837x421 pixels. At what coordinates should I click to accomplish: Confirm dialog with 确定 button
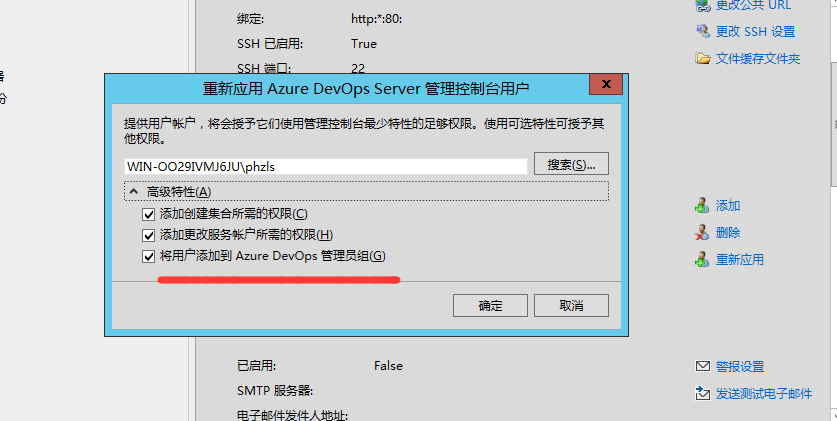tap(490, 305)
